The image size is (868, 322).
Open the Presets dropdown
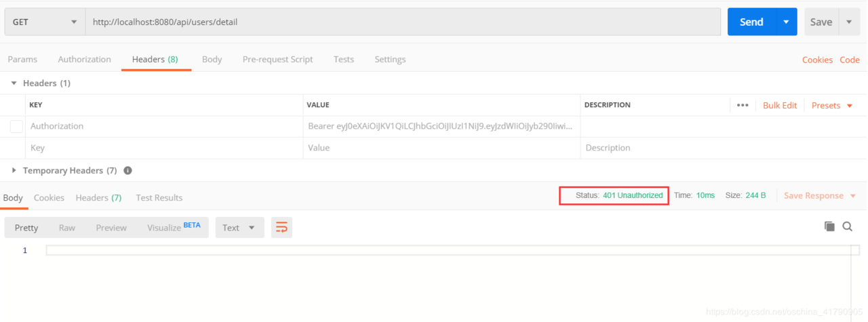point(832,105)
